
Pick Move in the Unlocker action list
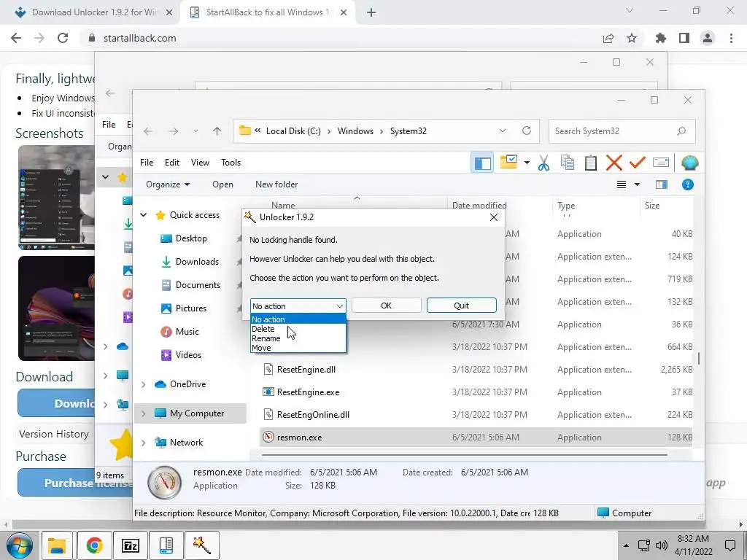coord(298,348)
